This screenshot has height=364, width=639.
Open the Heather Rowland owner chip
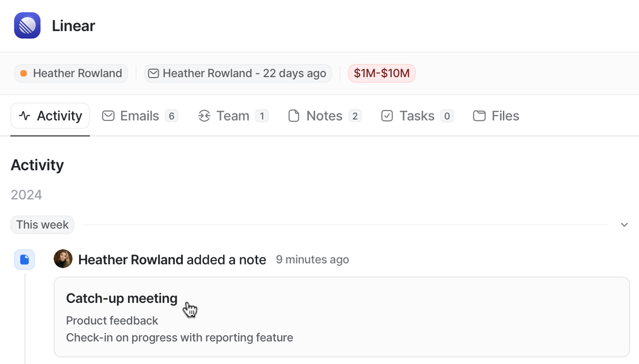71,73
